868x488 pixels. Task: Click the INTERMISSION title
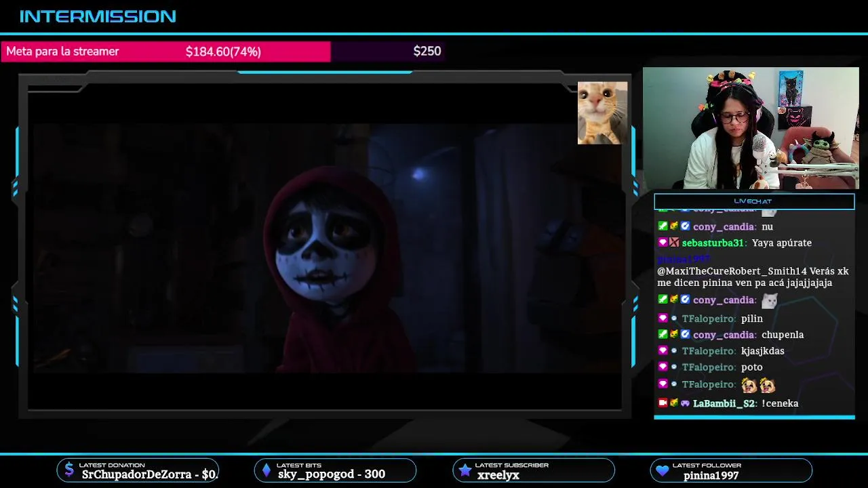pos(98,16)
